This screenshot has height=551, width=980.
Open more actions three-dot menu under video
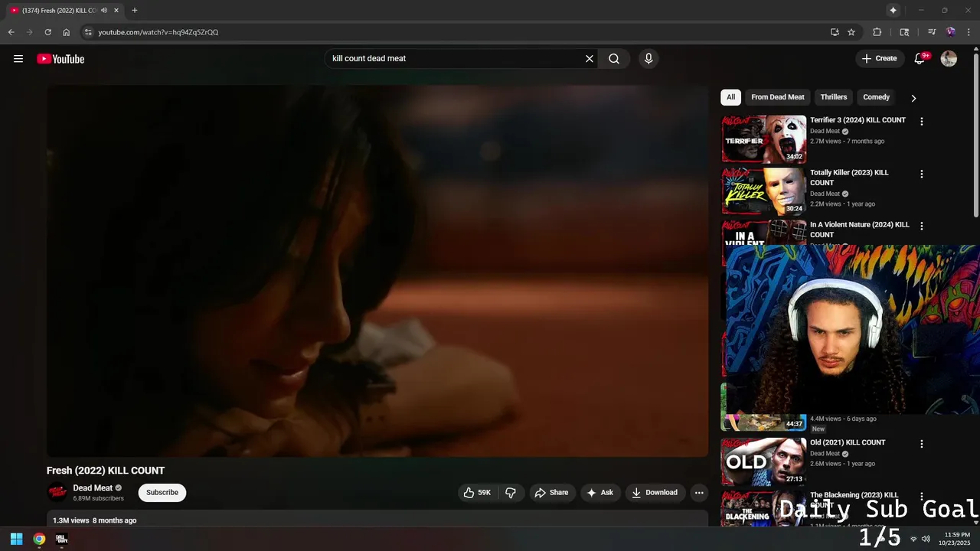(x=699, y=493)
